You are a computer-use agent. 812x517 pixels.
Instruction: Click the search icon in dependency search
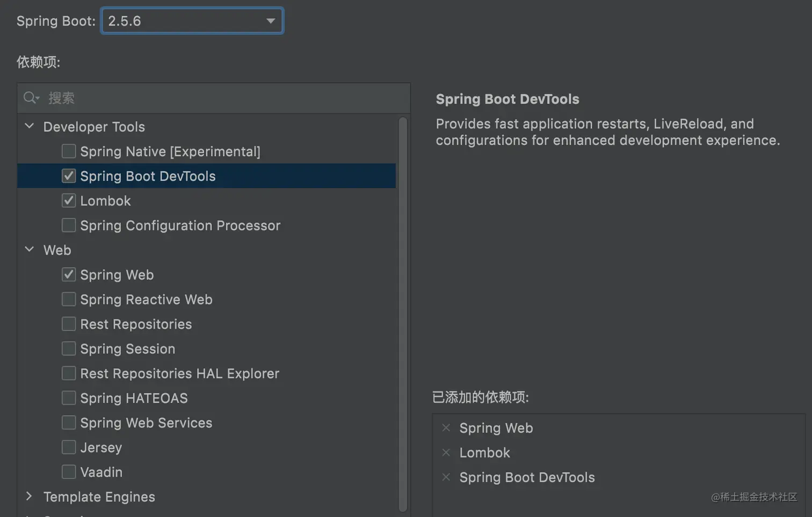(31, 98)
